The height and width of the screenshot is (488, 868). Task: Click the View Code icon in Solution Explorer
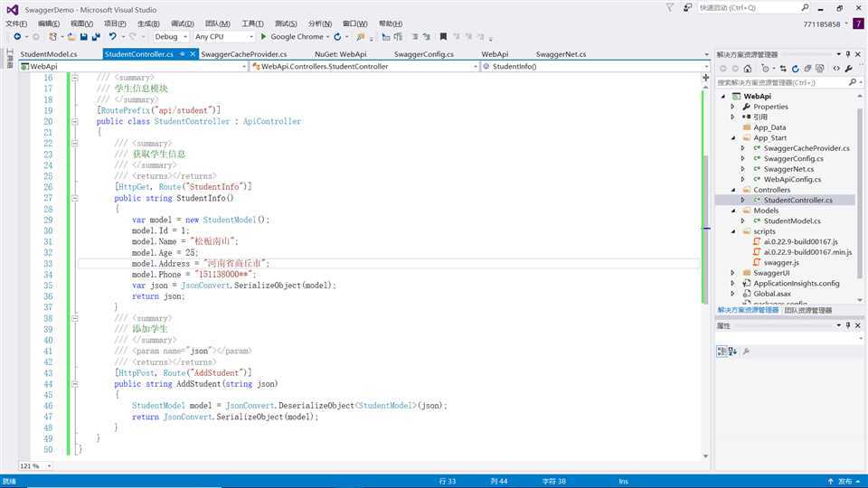tap(835, 69)
